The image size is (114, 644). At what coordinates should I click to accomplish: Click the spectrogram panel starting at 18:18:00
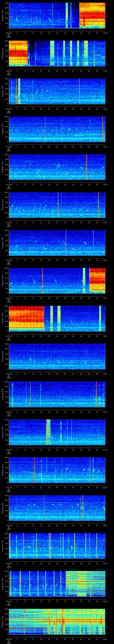(57, 357)
